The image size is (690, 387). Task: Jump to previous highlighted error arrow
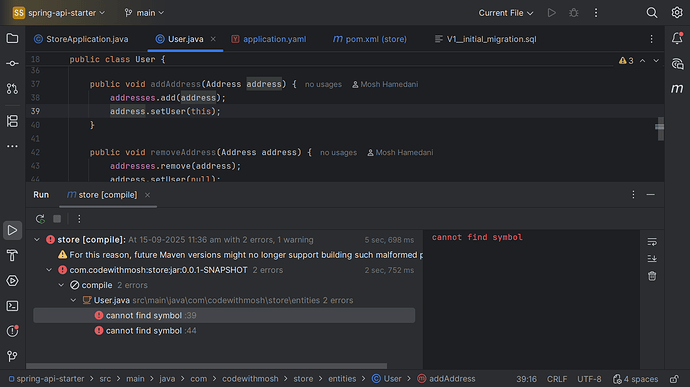pos(642,60)
